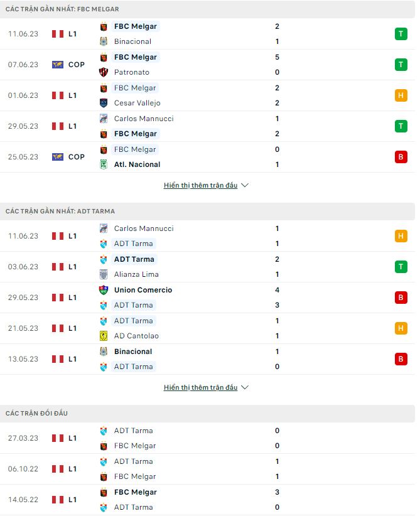Click the orange H badge for the AD Cantolao match
Image resolution: width=420 pixels, height=516 pixels.
401,328
